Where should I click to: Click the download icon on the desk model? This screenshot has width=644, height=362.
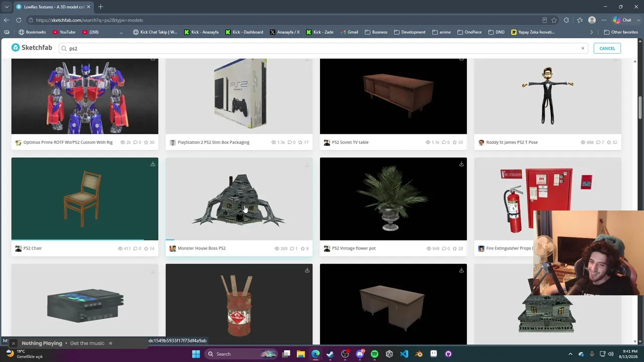[461, 270]
